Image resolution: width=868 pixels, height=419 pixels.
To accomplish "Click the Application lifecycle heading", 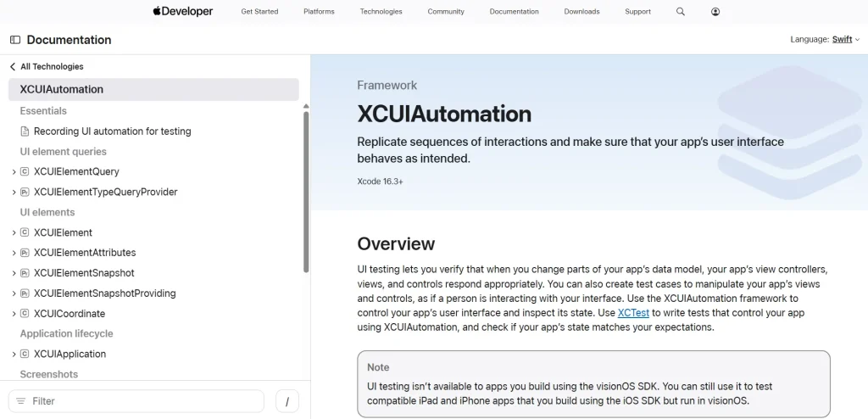I will click(66, 333).
